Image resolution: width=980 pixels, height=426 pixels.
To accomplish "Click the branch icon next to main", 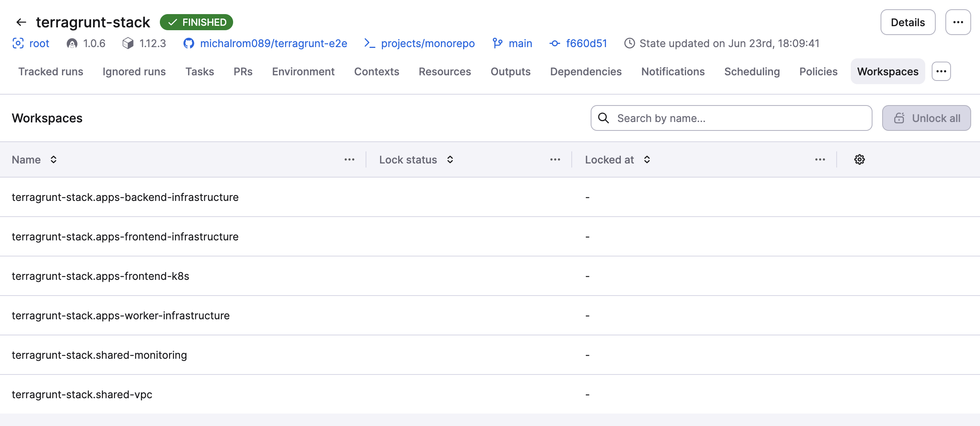I will point(498,43).
